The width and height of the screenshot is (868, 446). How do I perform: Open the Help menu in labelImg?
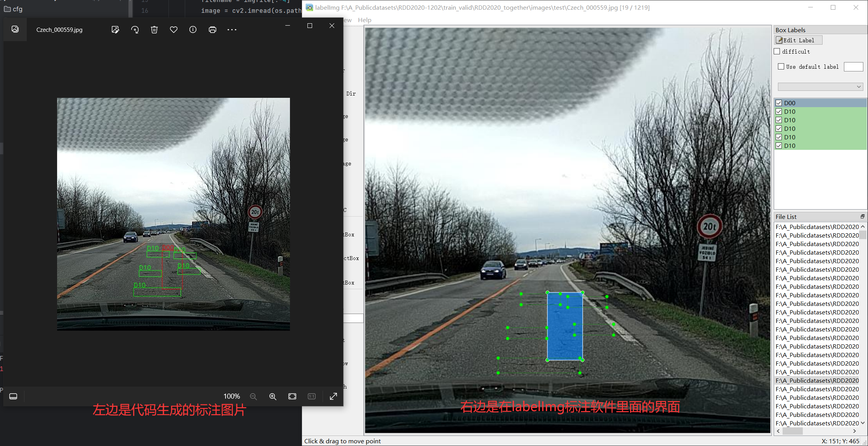pyautogui.click(x=365, y=20)
